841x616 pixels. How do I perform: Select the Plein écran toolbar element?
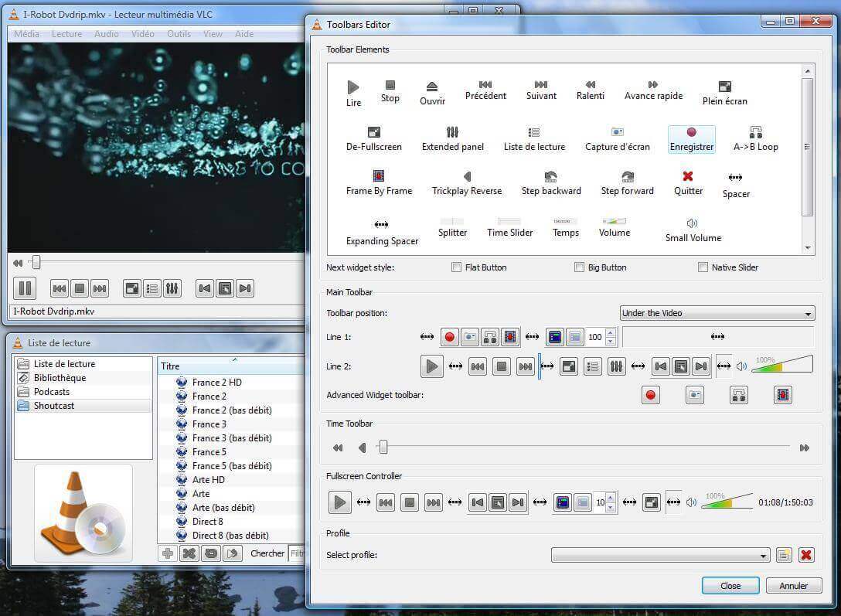click(724, 92)
